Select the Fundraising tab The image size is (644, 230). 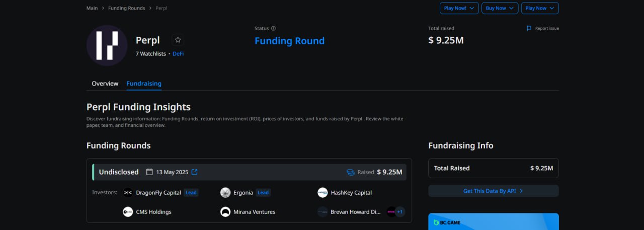pyautogui.click(x=144, y=84)
